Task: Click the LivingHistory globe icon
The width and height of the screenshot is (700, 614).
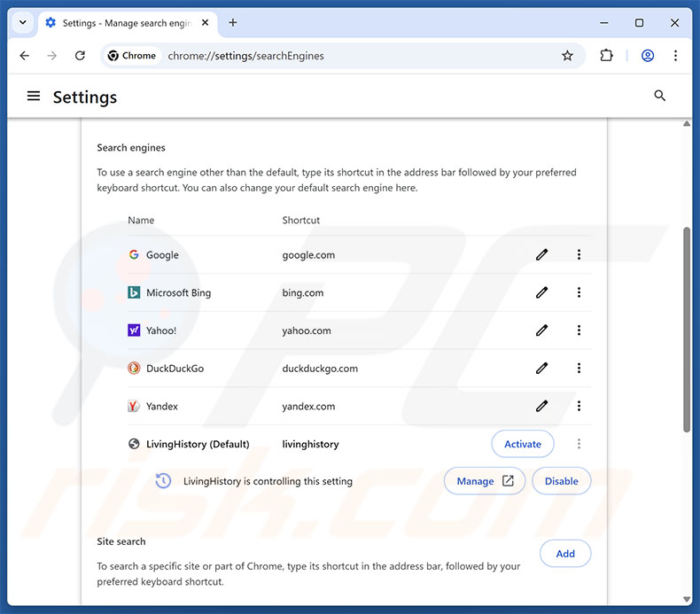Action: click(134, 444)
